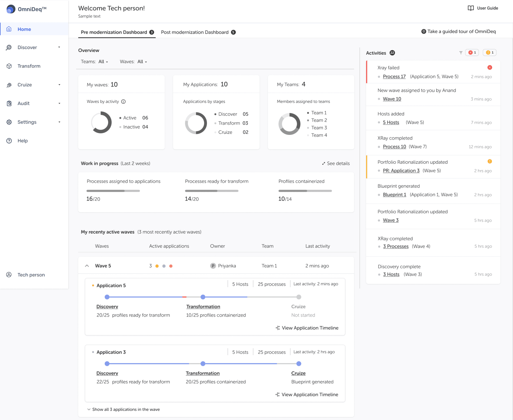513x420 pixels.
Task: Click the OmniDeq logo icon
Action: pos(11,9)
